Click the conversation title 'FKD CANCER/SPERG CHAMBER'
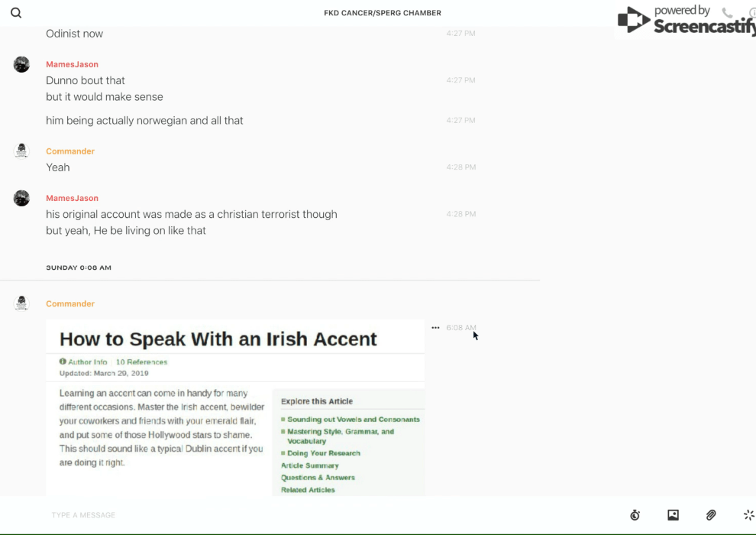Viewport: 756px width, 535px height. tap(383, 13)
